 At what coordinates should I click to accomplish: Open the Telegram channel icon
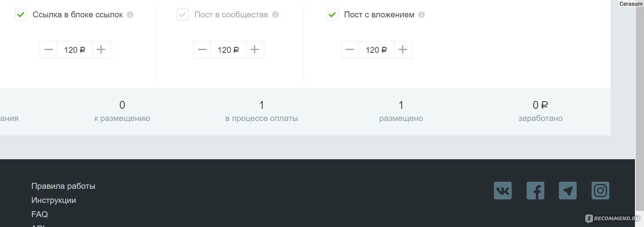click(568, 190)
